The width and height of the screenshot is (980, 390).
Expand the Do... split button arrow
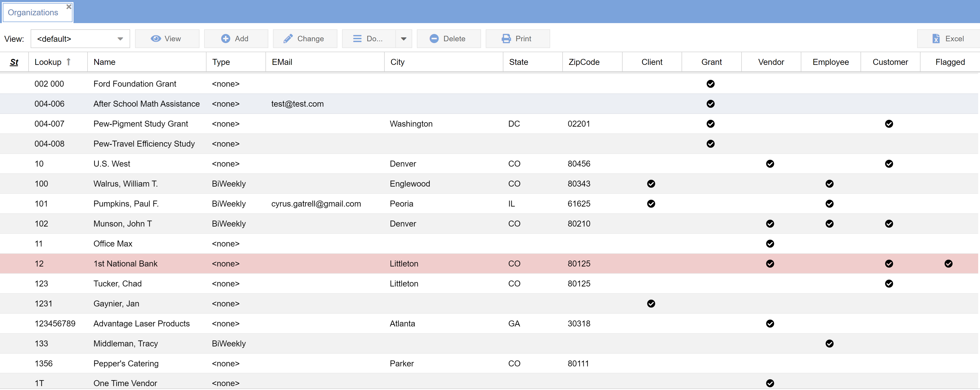[404, 39]
